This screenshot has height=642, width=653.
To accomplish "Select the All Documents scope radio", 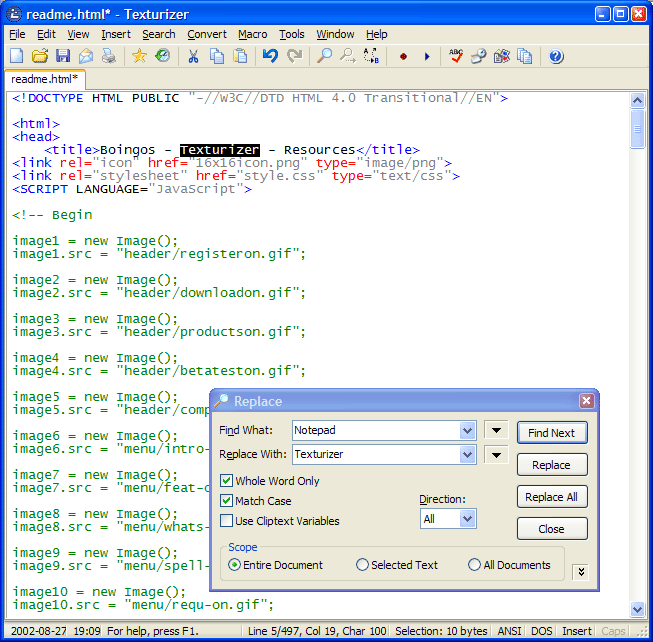I will tap(474, 565).
